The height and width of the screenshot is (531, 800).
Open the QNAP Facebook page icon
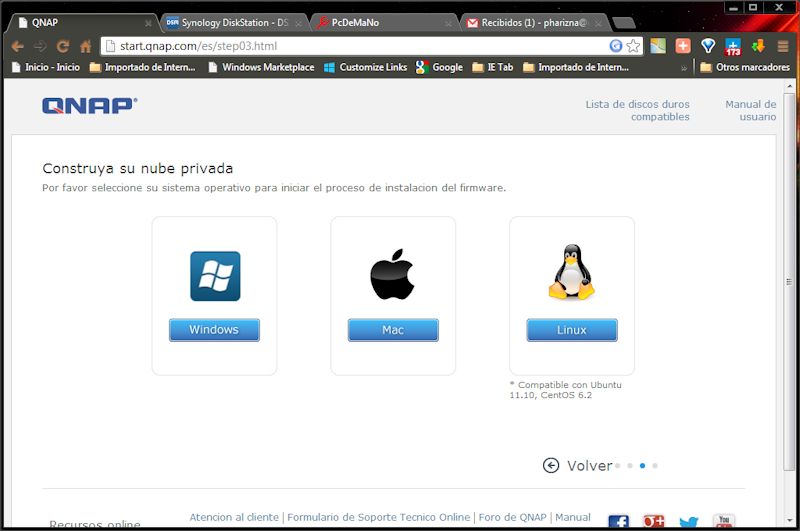point(618,521)
